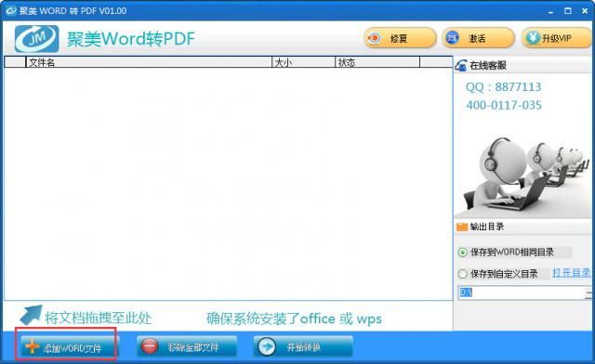595x364 pixels.
Task: Select 保存到WORD相同目录 radio option
Action: (463, 253)
